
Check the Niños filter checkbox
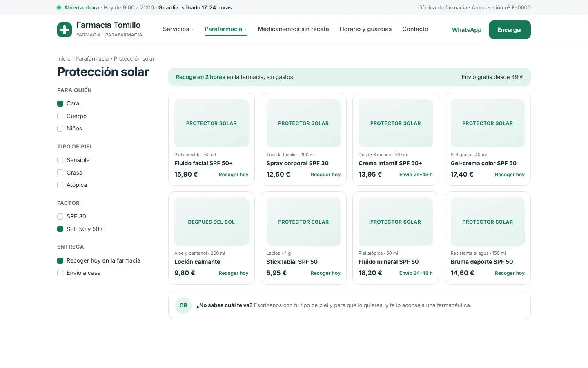coord(60,128)
